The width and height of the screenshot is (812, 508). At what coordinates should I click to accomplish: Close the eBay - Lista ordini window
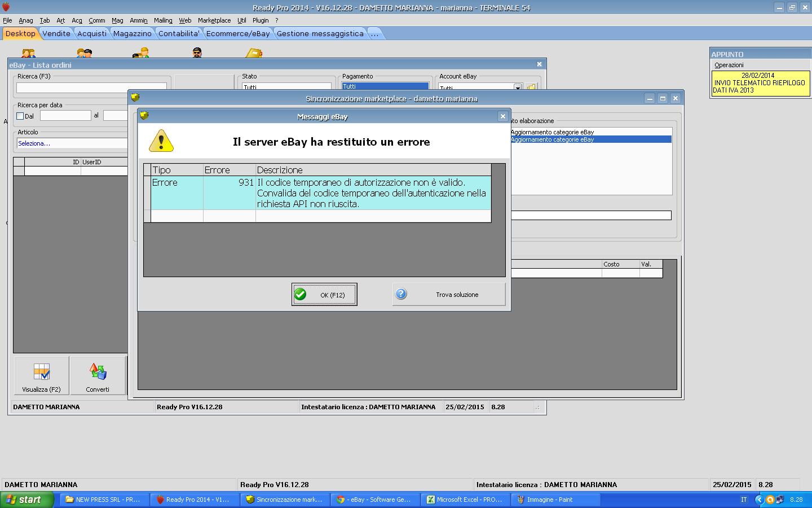coord(539,64)
